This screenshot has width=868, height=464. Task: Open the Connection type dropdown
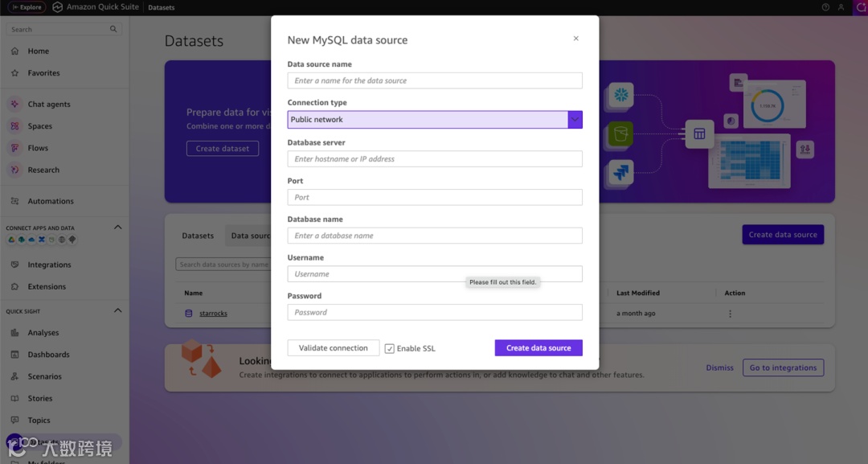point(435,120)
